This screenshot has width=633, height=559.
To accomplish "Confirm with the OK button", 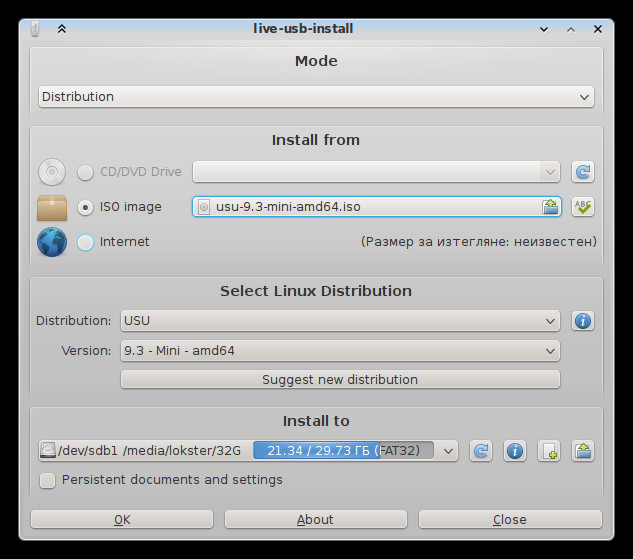I will tap(122, 519).
